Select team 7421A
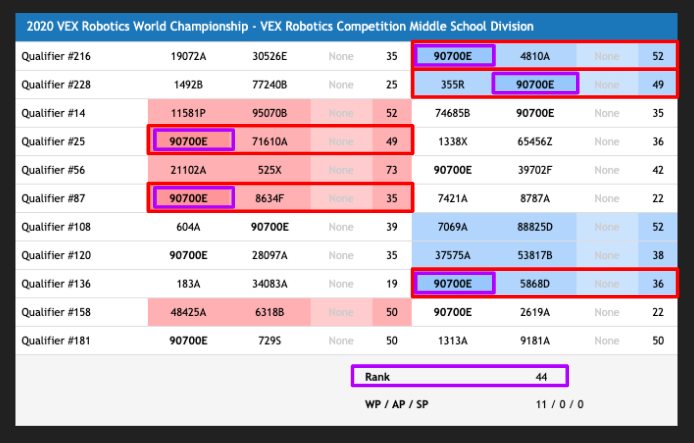Viewport: 694px width, 443px height. [452, 198]
